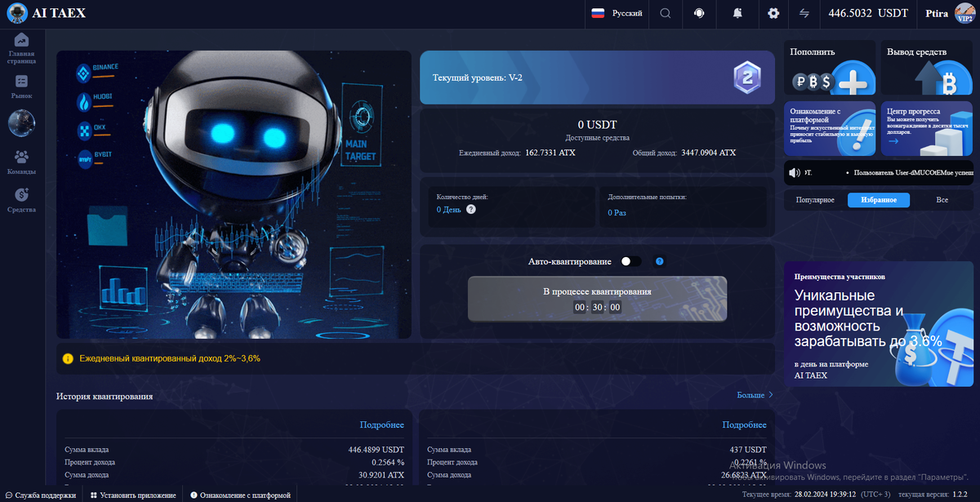
Task: Click the Текущий уровень: V-2 banner
Action: (x=597, y=78)
